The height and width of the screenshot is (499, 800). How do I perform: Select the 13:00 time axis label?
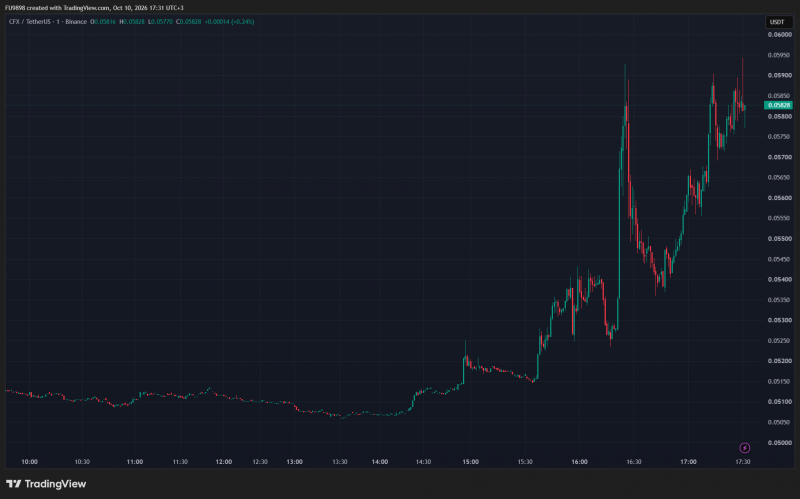point(294,462)
